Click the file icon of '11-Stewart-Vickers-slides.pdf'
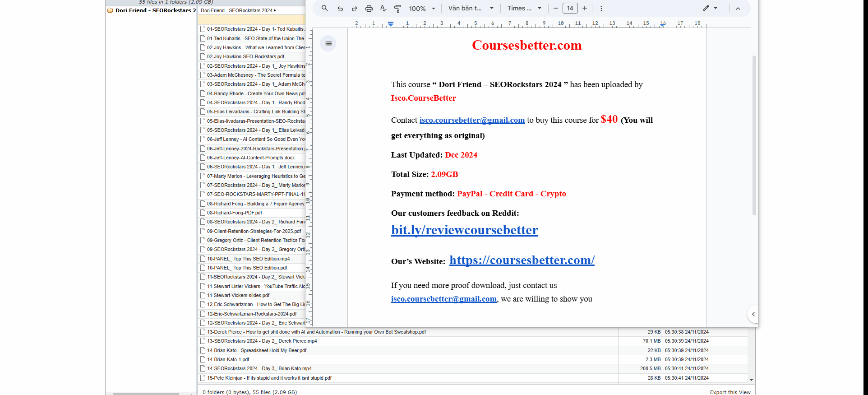The image size is (868, 395). tap(203, 295)
